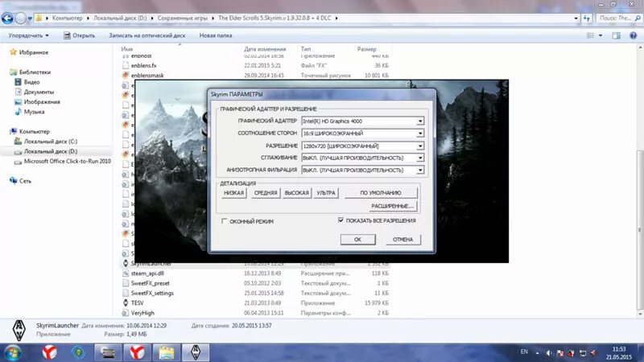Select Microsoft Office Click-to-Run 2010 drive
Image resolution: width=644 pixels, height=362 pixels.
pos(67,162)
